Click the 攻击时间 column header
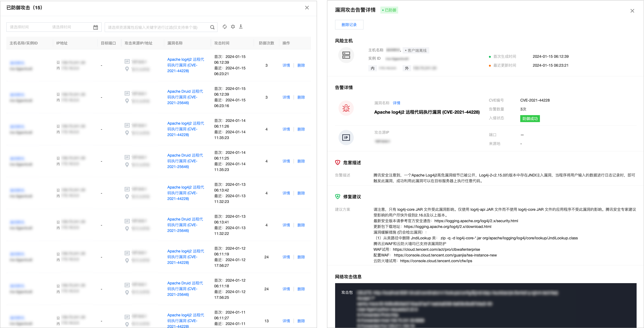The height and width of the screenshot is (328, 644). tap(222, 43)
